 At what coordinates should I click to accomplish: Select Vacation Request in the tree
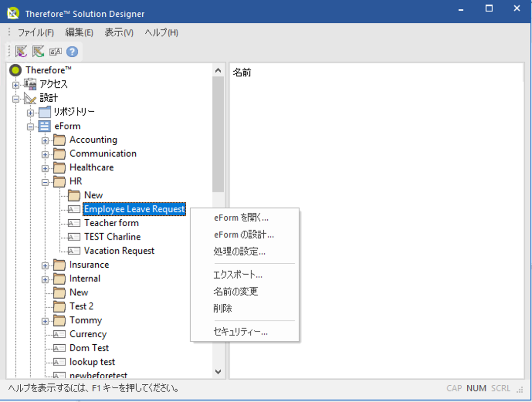pyautogui.click(x=119, y=251)
